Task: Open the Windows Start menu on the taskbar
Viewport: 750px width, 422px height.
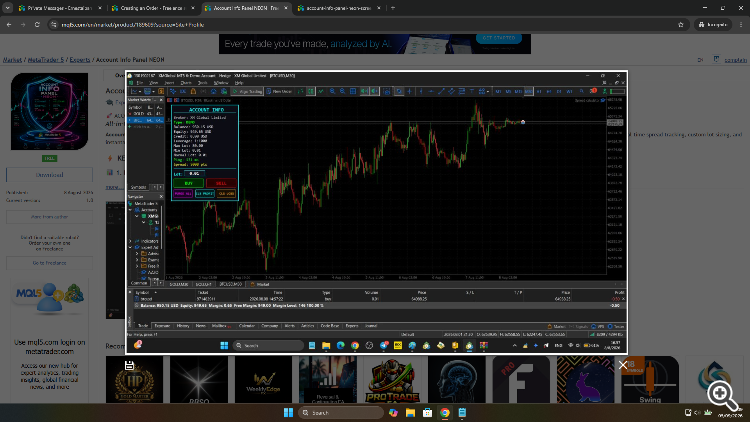Action: pos(288,412)
